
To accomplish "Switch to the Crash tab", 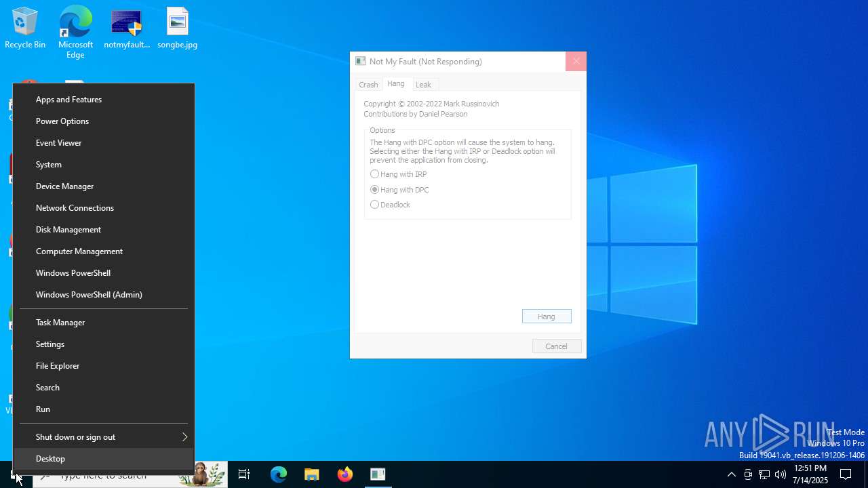I will (x=368, y=85).
